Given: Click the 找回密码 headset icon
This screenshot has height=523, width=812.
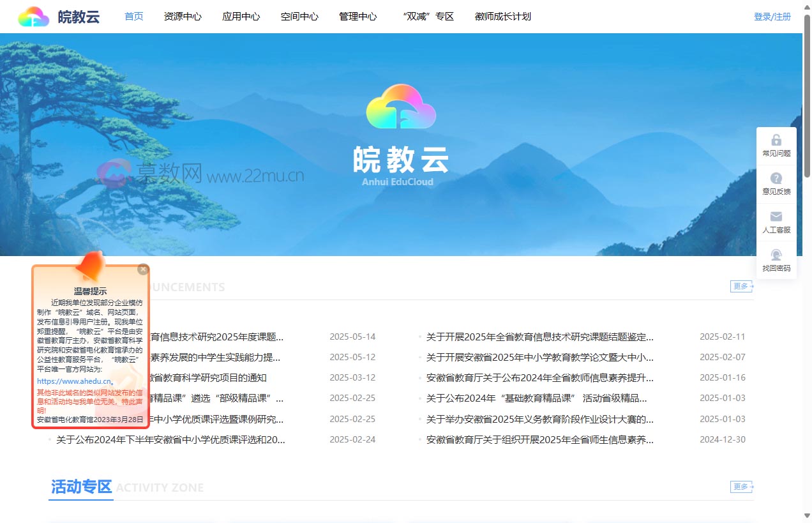Looking at the screenshot, I should pyautogui.click(x=776, y=255).
